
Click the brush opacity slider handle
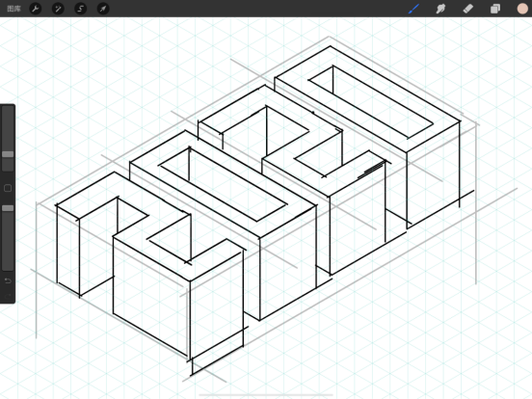tap(8, 208)
